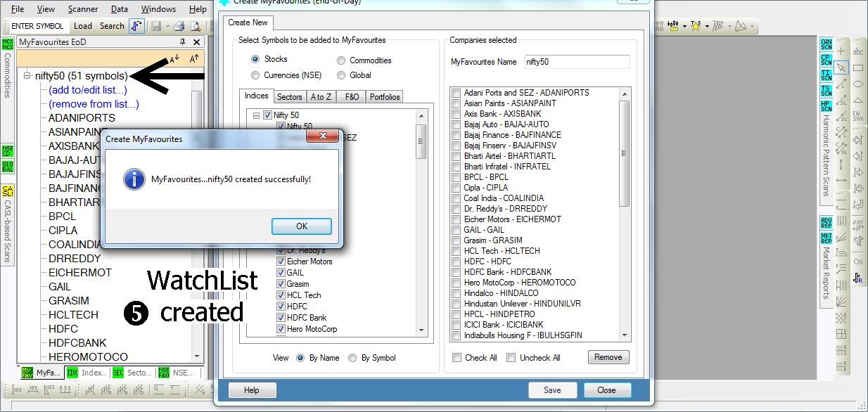Tick the Uncheck All checkbox

(x=511, y=358)
